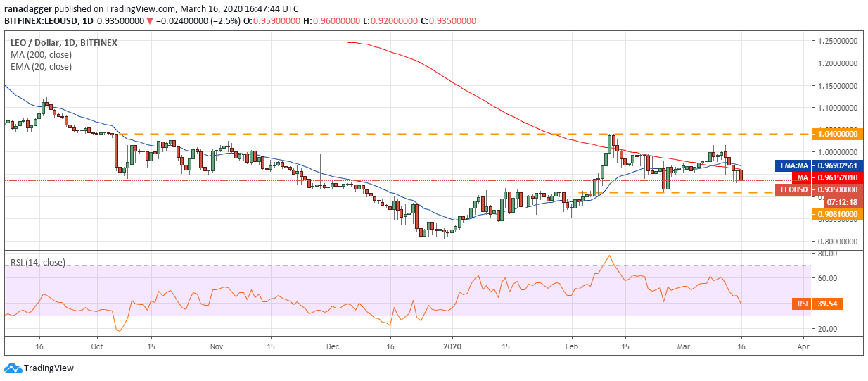Click the Oct date axis marker
The image size is (868, 381).
[x=98, y=347]
